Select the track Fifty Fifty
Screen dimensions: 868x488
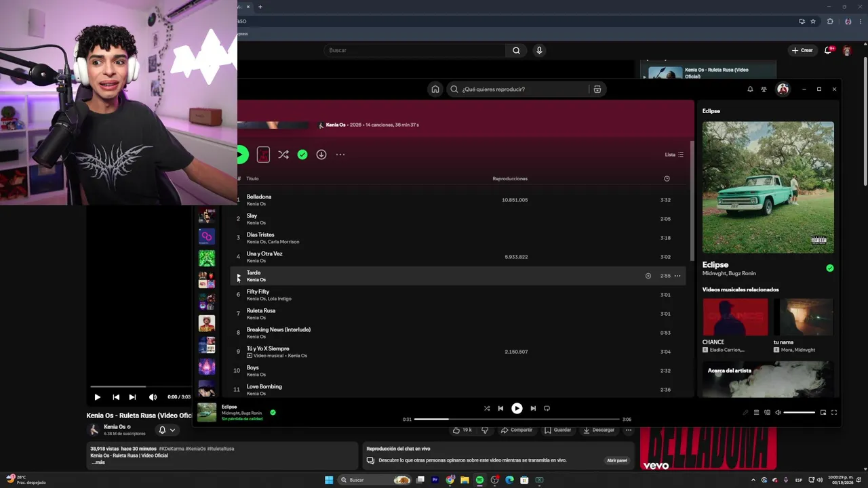pos(258,291)
